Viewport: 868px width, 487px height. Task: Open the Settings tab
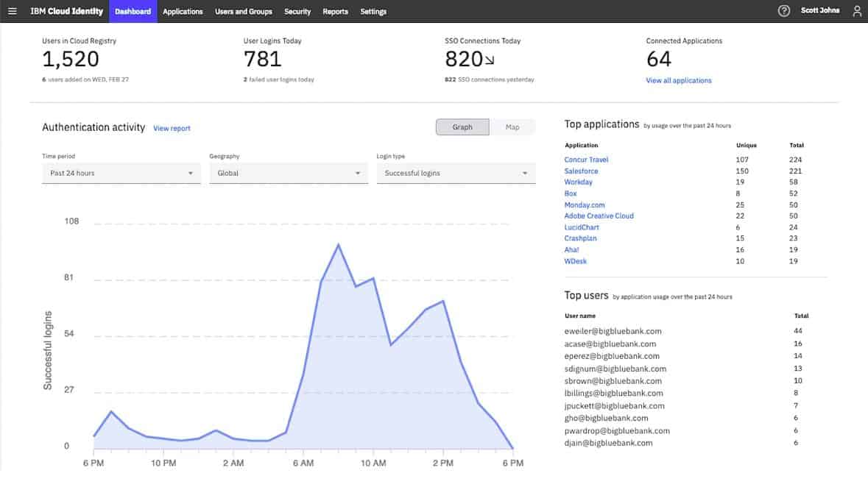coord(373,11)
